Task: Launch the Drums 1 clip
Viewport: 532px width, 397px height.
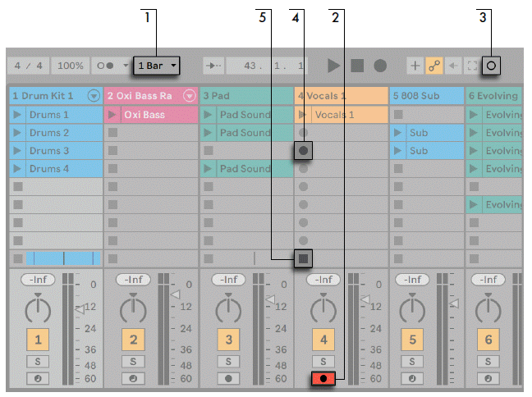Action: pyautogui.click(x=18, y=115)
